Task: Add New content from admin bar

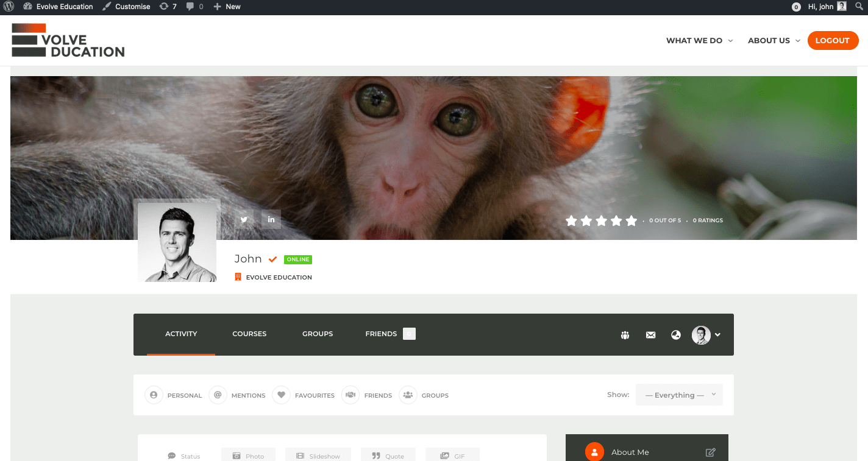Action: click(227, 7)
